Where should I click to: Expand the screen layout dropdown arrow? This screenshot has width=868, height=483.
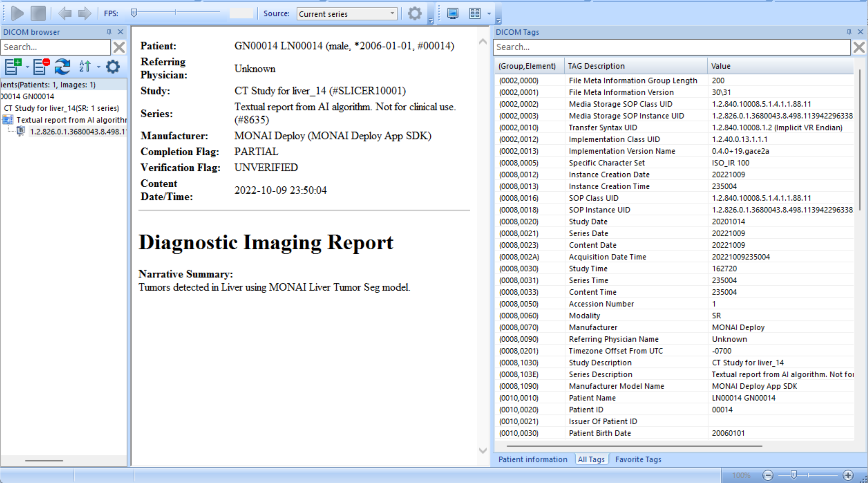pyautogui.click(x=489, y=14)
